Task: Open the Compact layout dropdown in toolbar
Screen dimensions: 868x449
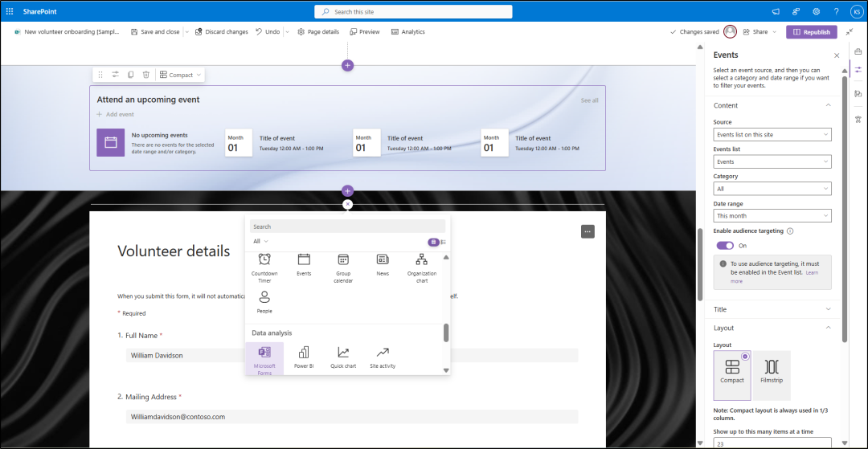Action: click(x=181, y=75)
